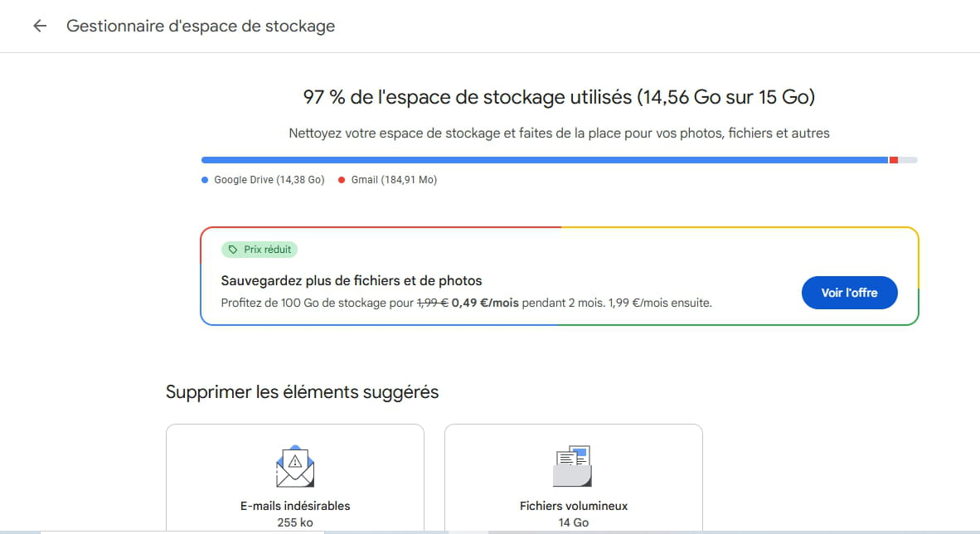The width and height of the screenshot is (980, 534).
Task: Click the Google Drive (14,38 Go) legend label
Action: click(x=269, y=180)
